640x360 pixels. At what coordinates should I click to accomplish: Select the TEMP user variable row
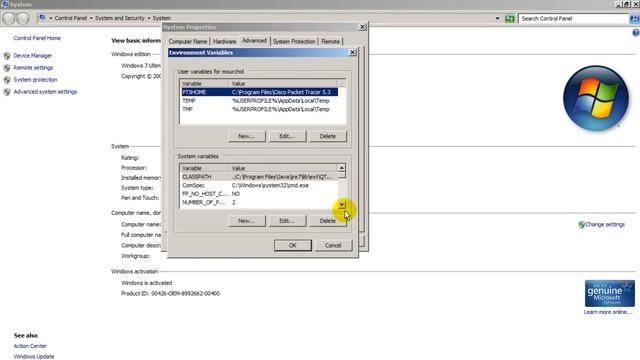pos(260,101)
